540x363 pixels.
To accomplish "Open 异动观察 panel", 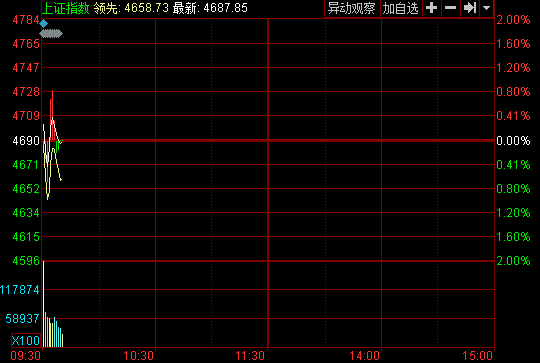I will coord(351,8).
